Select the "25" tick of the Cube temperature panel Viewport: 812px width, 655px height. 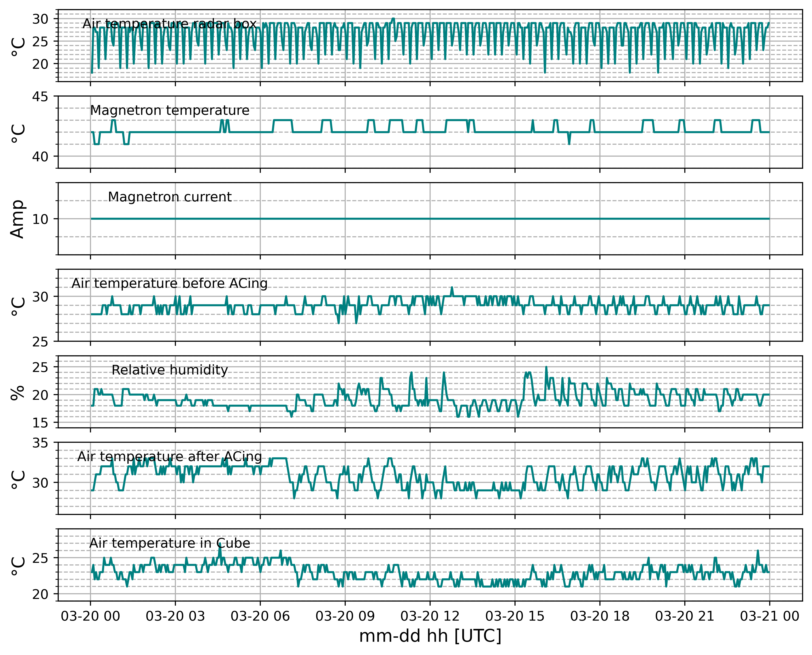pos(40,558)
